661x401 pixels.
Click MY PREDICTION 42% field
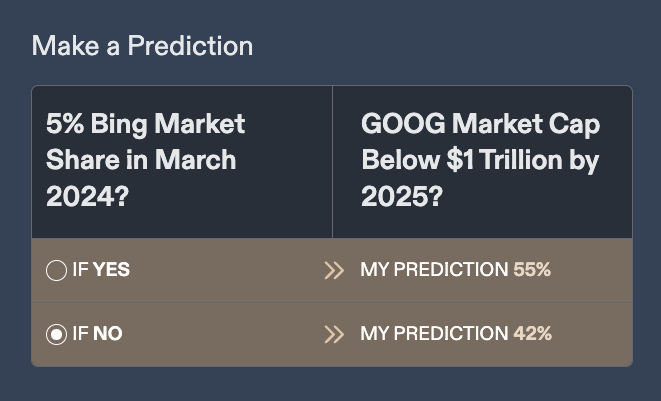pyautogui.click(x=455, y=334)
